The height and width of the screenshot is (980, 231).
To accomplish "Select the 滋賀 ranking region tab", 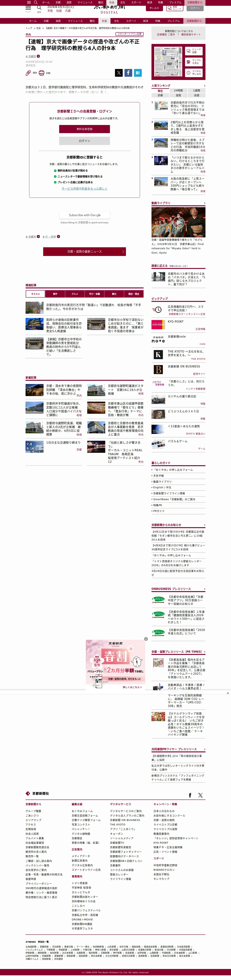I will click(x=179, y=95).
